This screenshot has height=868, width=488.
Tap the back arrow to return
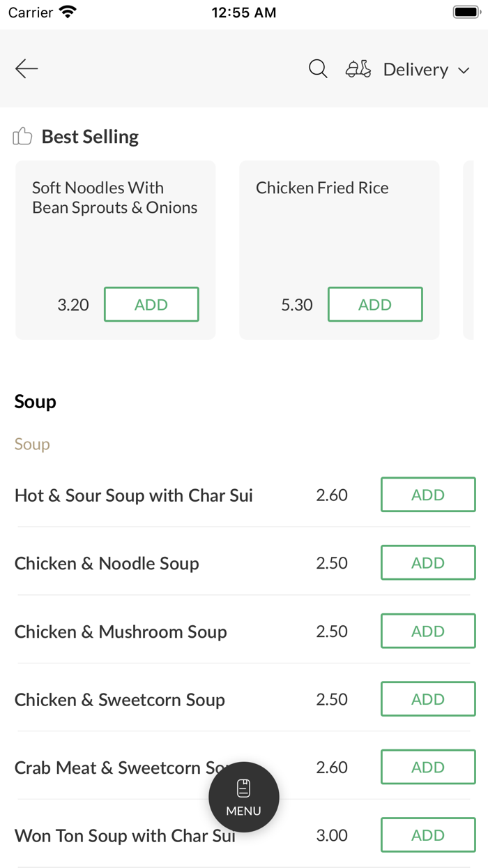pyautogui.click(x=26, y=68)
